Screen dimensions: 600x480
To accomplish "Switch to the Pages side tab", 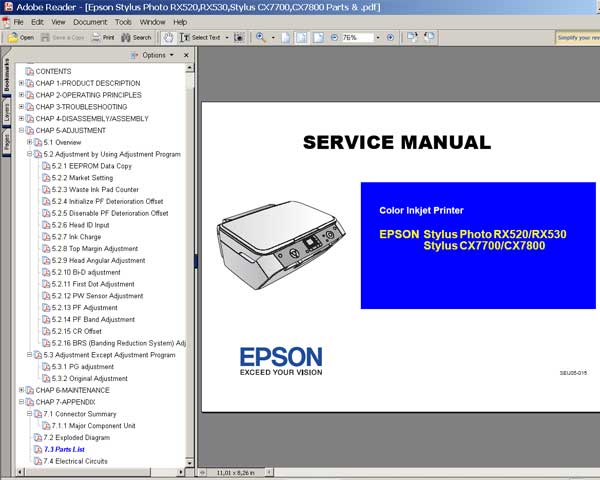I will pos(7,144).
